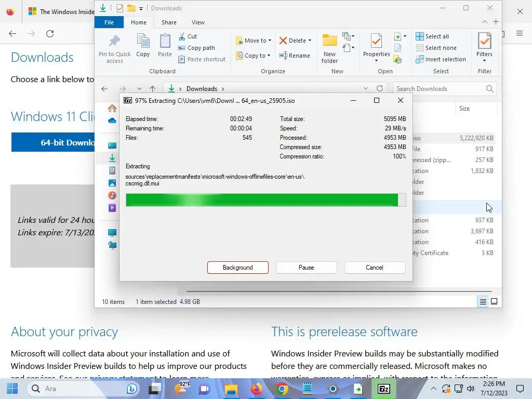This screenshot has height=399, width=532.
Task: Open the Quick Access Toolbar customize dropdown
Action: coord(141,8)
